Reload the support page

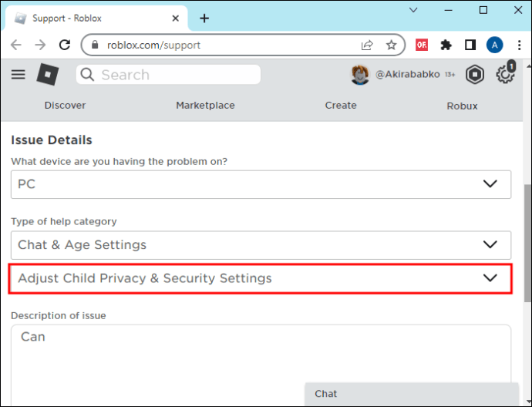[65, 45]
